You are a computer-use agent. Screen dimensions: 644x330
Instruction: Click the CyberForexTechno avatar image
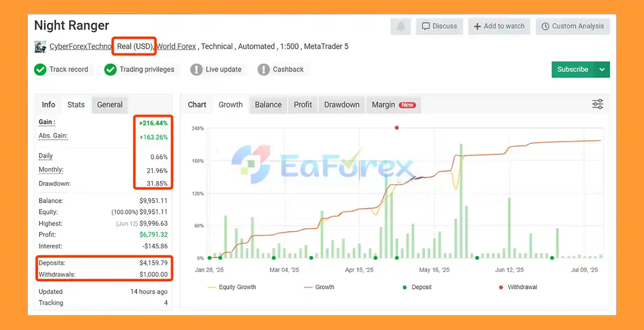[40, 47]
